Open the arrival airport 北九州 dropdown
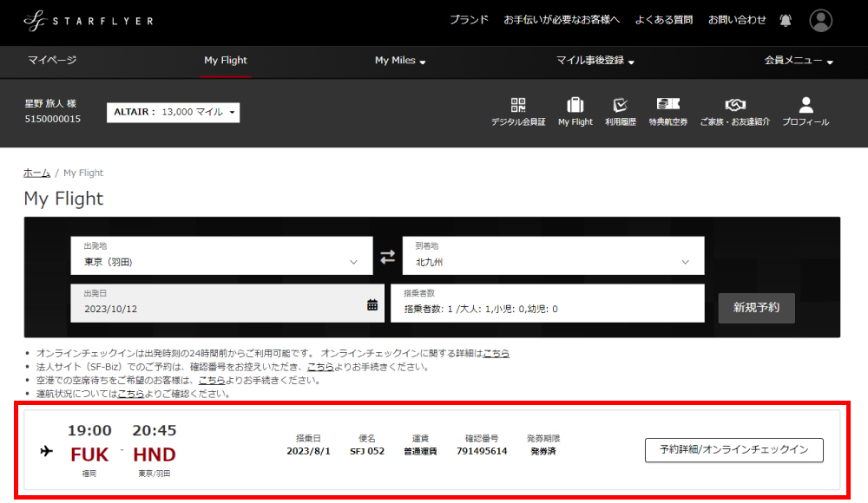The width and height of the screenshot is (868, 503). (x=553, y=256)
